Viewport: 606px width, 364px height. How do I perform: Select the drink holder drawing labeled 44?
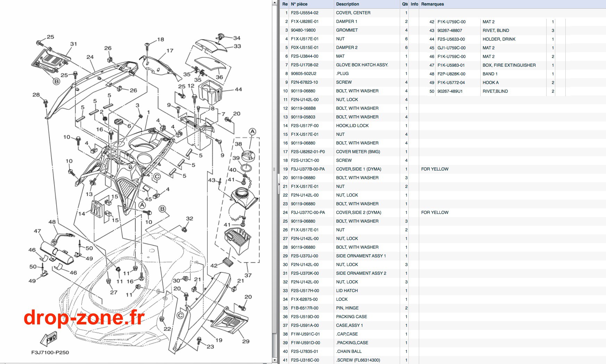click(x=210, y=92)
